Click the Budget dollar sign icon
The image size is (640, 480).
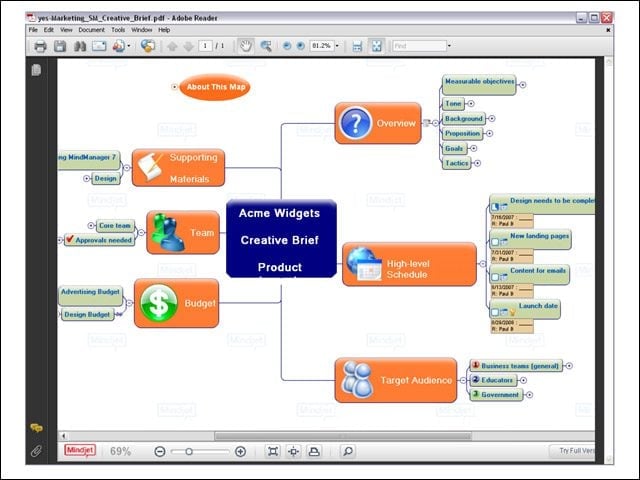point(159,303)
